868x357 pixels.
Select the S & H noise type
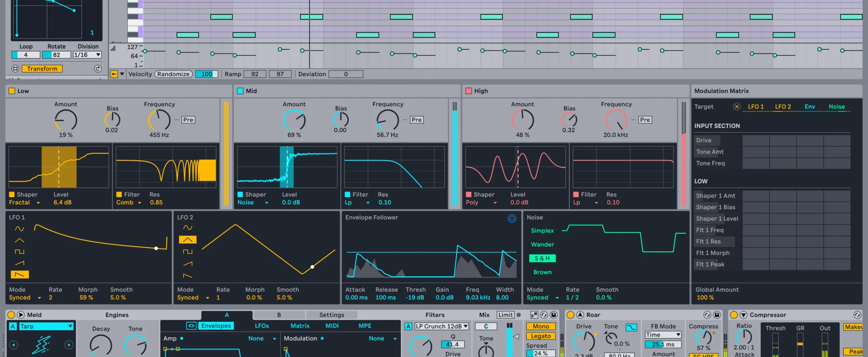point(542,258)
